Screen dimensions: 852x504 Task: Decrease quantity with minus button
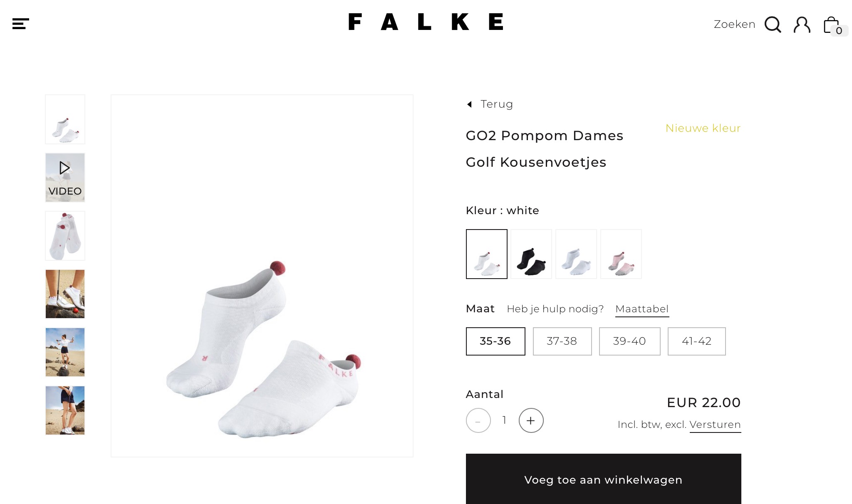click(478, 420)
